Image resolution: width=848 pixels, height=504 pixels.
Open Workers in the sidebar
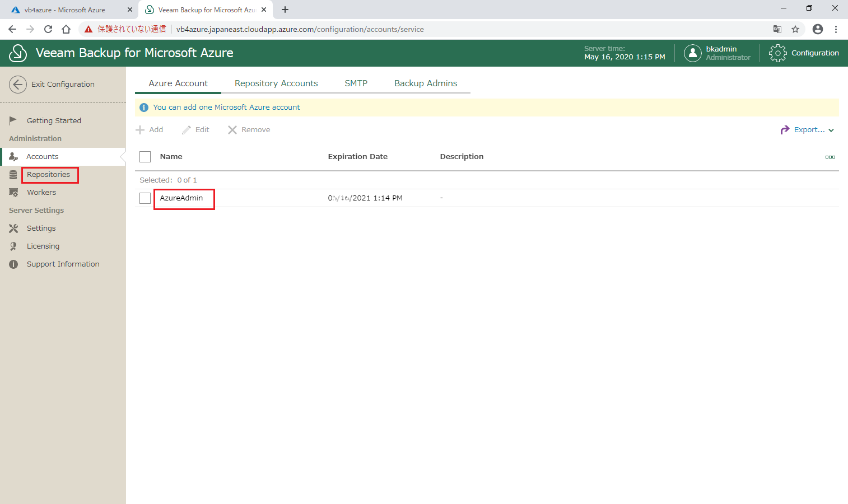pyautogui.click(x=41, y=193)
